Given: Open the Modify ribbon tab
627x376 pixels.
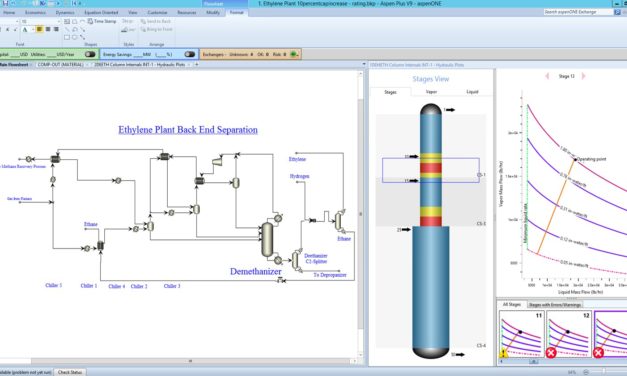Looking at the screenshot, I should [x=213, y=13].
